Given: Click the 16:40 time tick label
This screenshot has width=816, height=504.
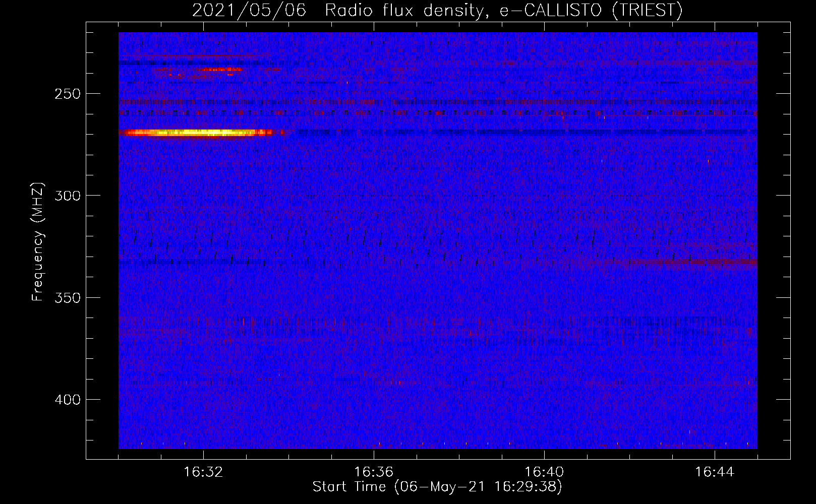Looking at the screenshot, I should (544, 472).
